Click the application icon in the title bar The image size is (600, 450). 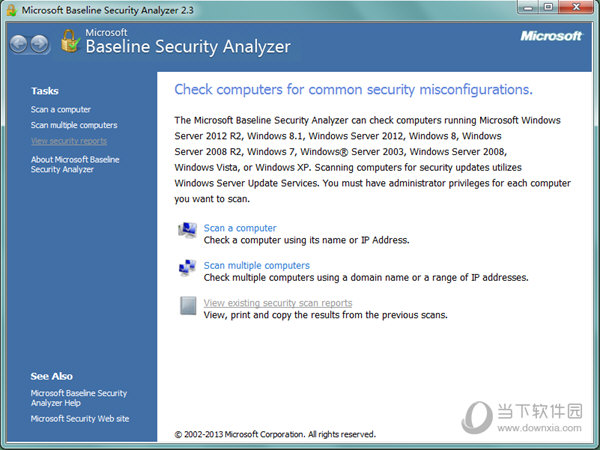12,9
